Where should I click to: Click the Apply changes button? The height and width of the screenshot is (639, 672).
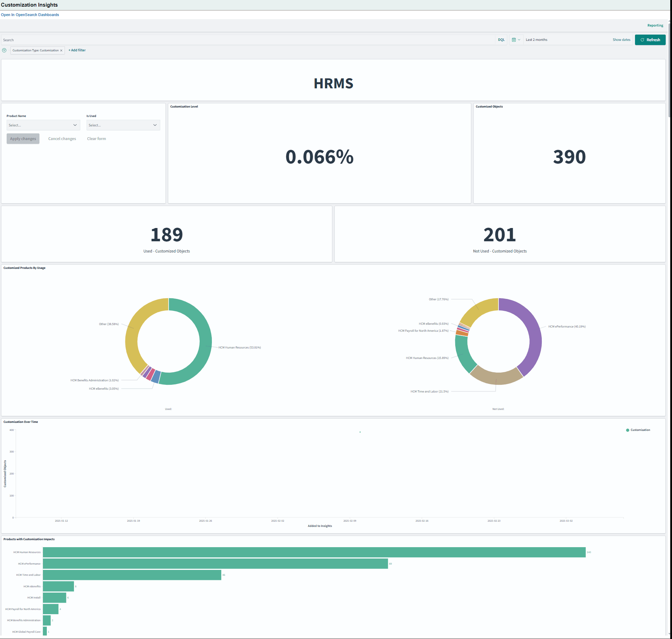[23, 139]
